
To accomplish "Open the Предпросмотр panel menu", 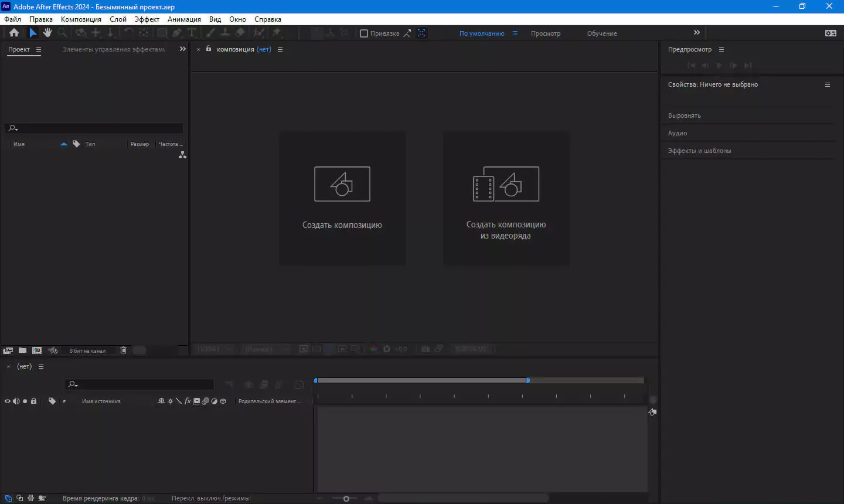I will (722, 49).
